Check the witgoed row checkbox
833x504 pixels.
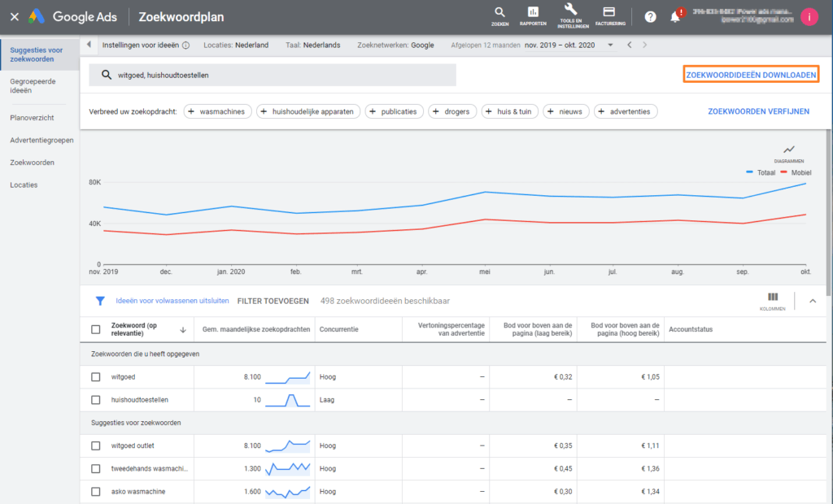(96, 377)
